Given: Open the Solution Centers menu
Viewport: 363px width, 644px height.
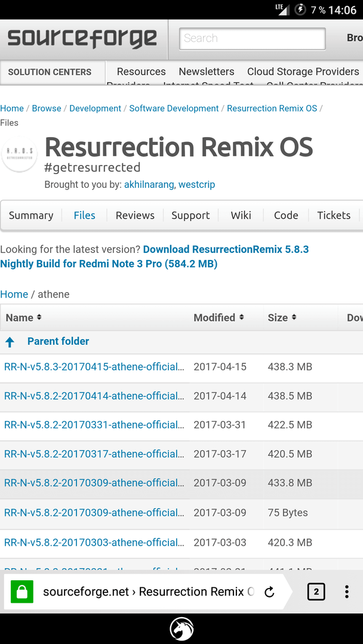Looking at the screenshot, I should (x=50, y=72).
